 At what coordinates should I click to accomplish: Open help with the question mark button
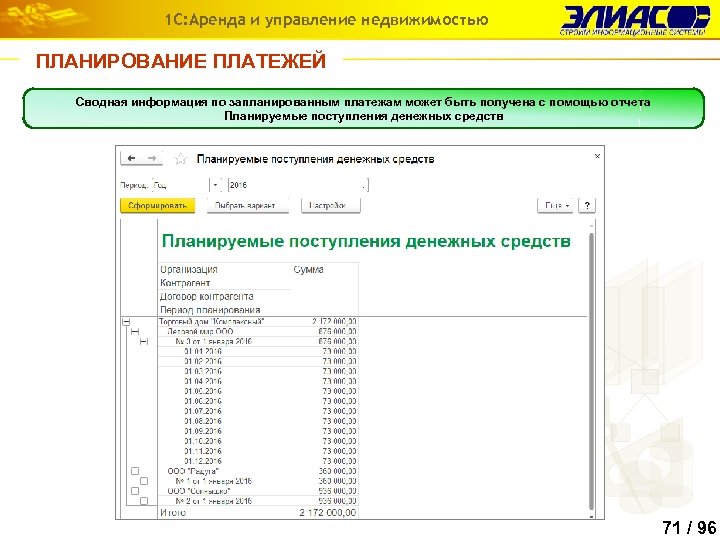587,206
